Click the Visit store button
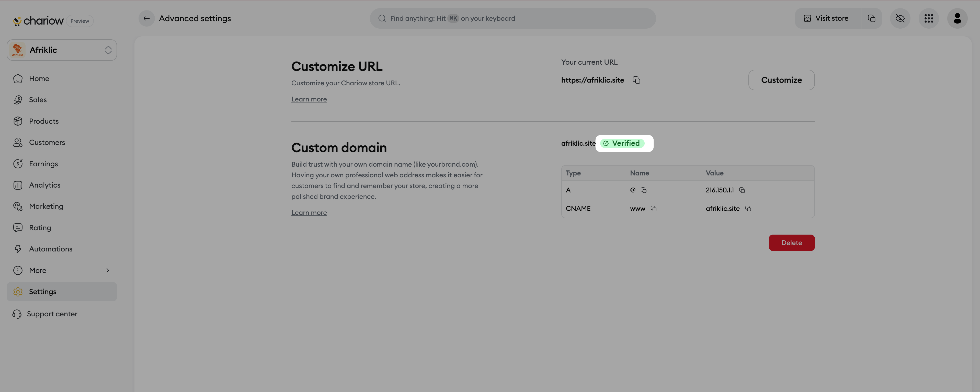Screen dimensions: 980x392 [x=827, y=18]
